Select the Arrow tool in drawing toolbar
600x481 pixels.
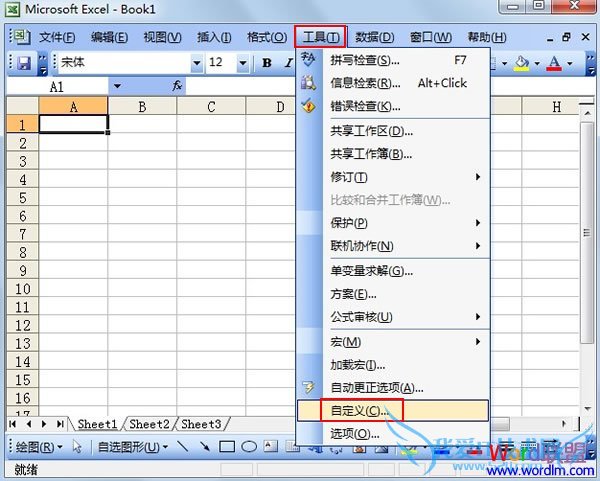tap(204, 446)
